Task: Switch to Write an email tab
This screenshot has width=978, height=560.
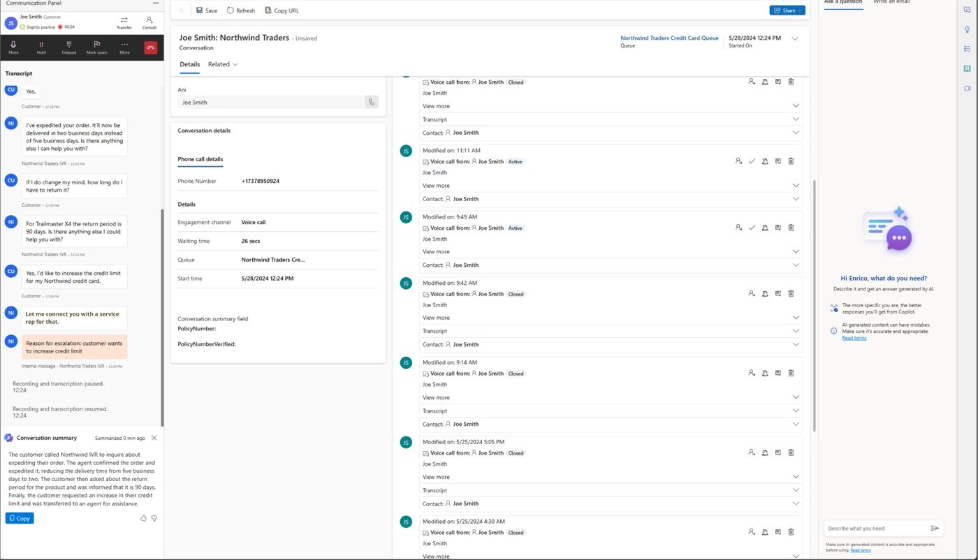Action: coord(891,3)
